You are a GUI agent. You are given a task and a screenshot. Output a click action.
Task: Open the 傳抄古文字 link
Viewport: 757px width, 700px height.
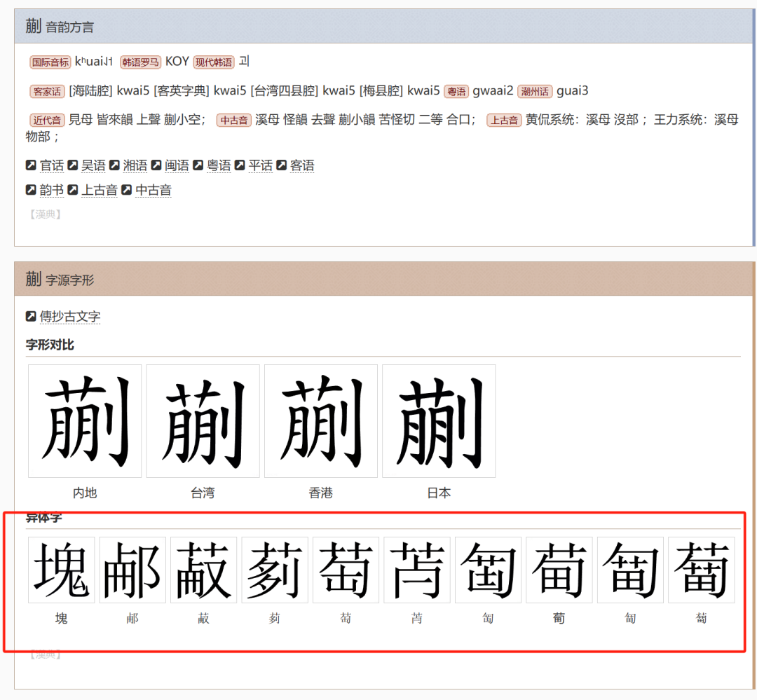click(x=70, y=317)
